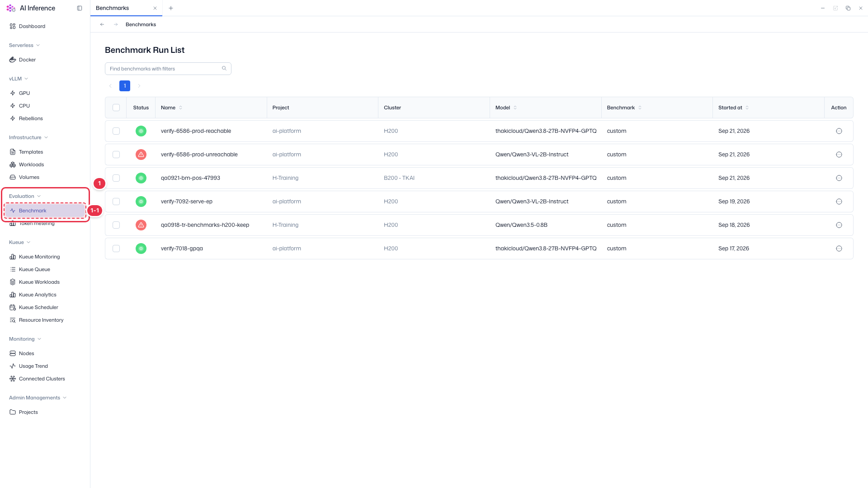Focus the Find benchmarks filter field

tap(168, 69)
